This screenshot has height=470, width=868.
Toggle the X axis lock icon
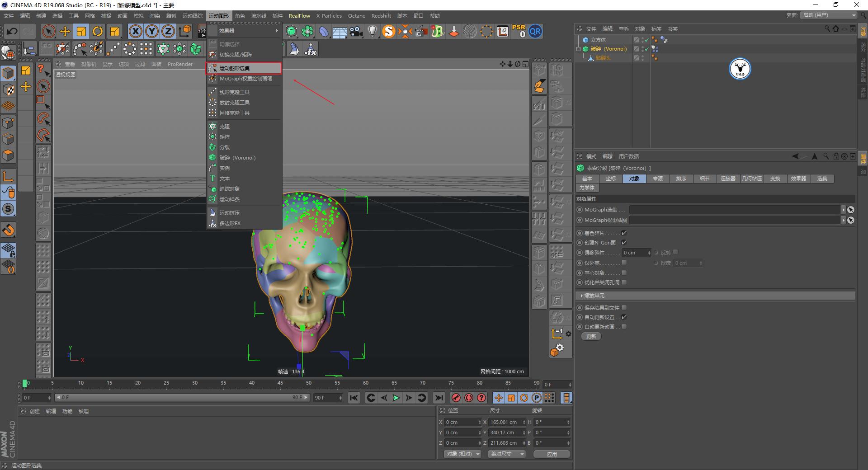click(x=136, y=31)
